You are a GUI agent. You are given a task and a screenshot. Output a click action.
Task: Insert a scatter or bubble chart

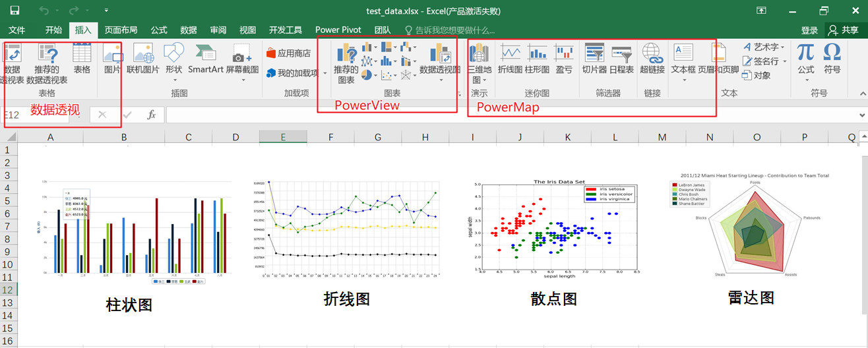(389, 76)
